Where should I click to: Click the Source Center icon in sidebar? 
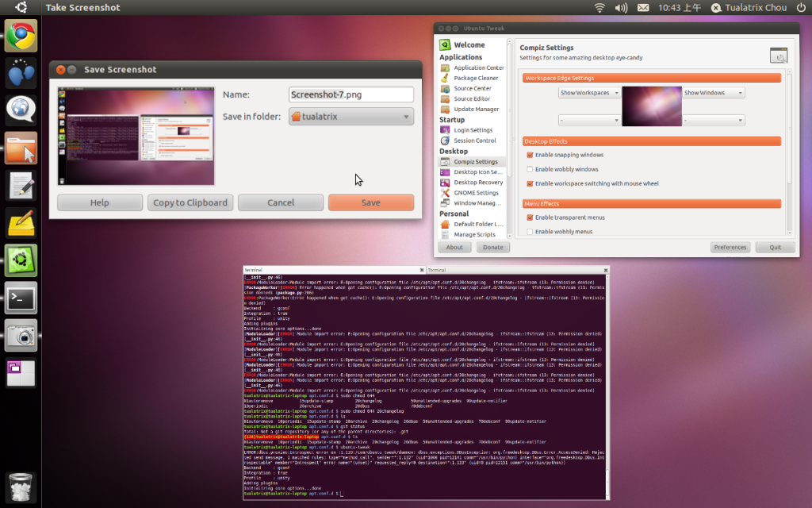pos(445,89)
